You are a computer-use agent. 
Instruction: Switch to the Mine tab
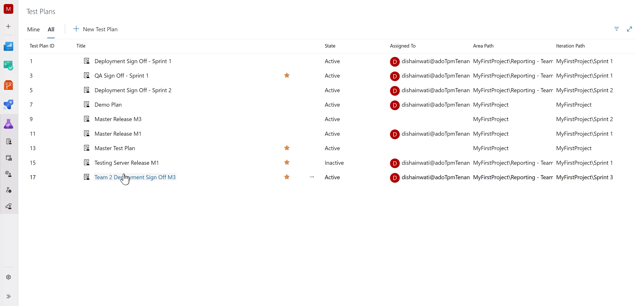[33, 29]
